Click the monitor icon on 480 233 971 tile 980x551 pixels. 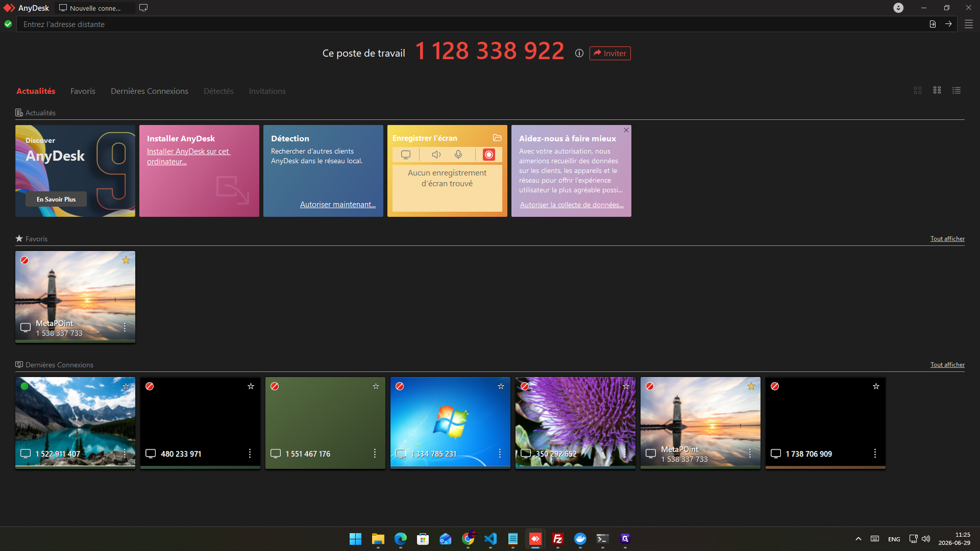click(151, 454)
